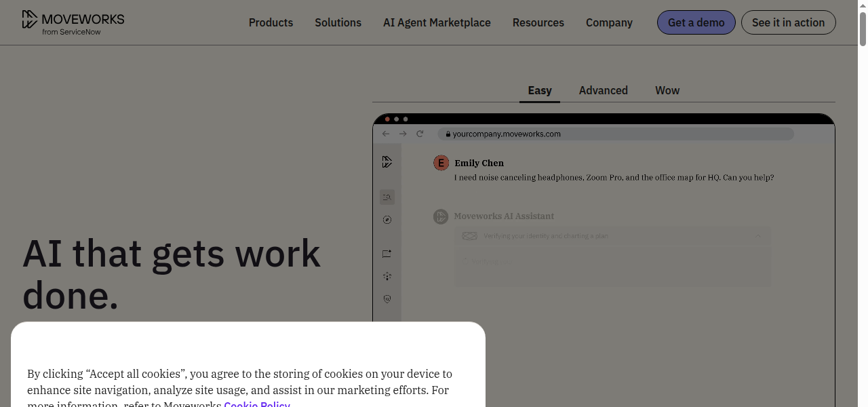Screen dimensions: 868x407
Task: Open the security shield icon in sidebar
Action: [x=387, y=298]
